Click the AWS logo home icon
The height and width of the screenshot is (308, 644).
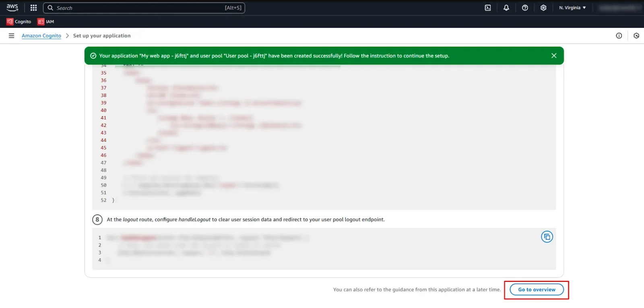12,8
